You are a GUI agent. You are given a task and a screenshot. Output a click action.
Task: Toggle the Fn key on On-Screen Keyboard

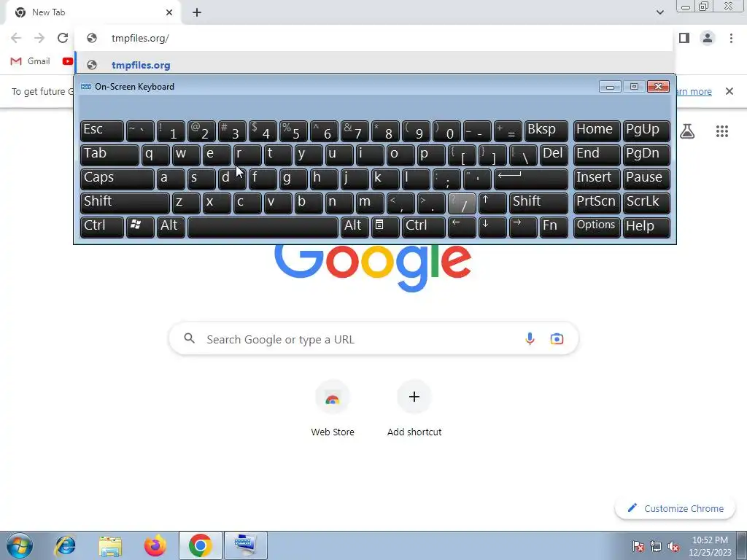coord(554,227)
